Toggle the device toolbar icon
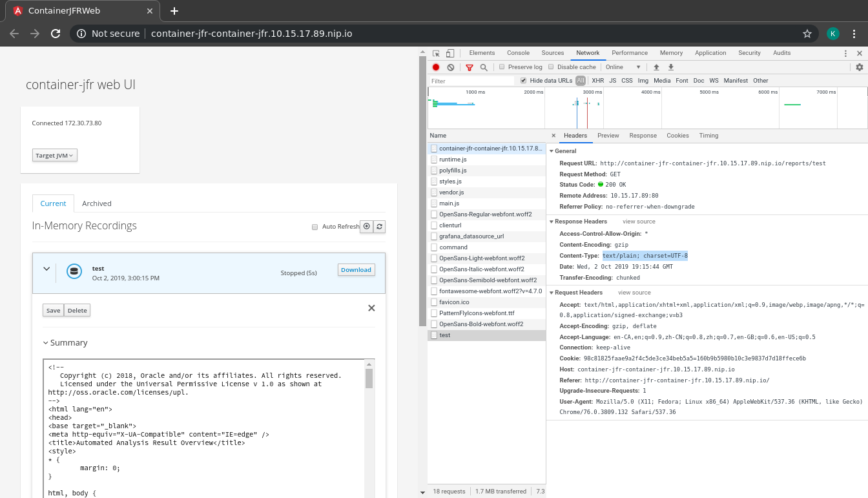This screenshot has width=868, height=498. pyautogui.click(x=450, y=53)
